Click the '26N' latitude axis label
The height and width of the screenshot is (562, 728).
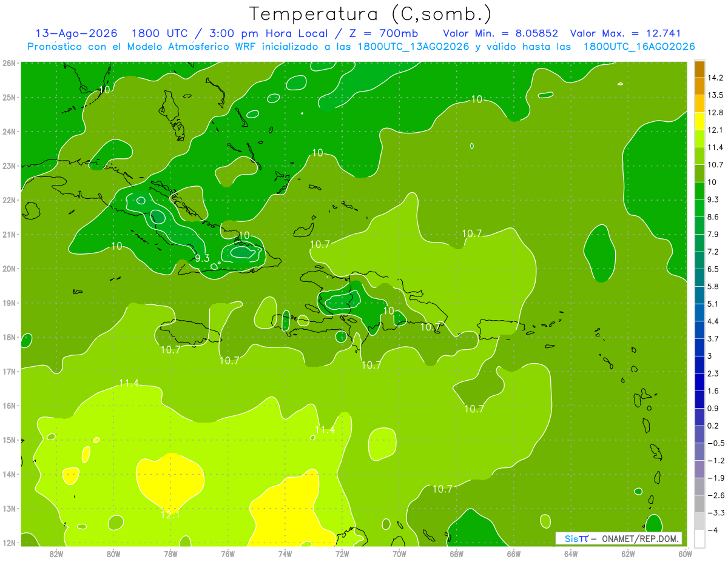tap(10, 63)
